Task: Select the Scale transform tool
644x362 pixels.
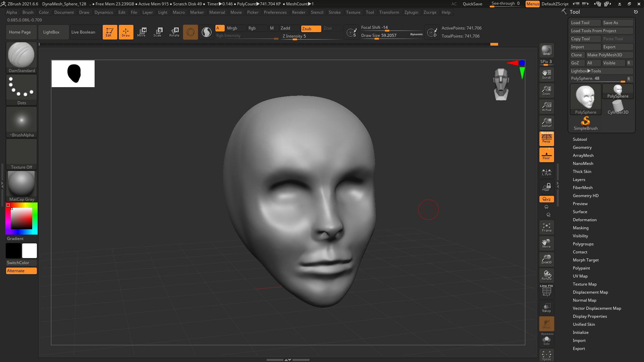Action: tap(158, 32)
